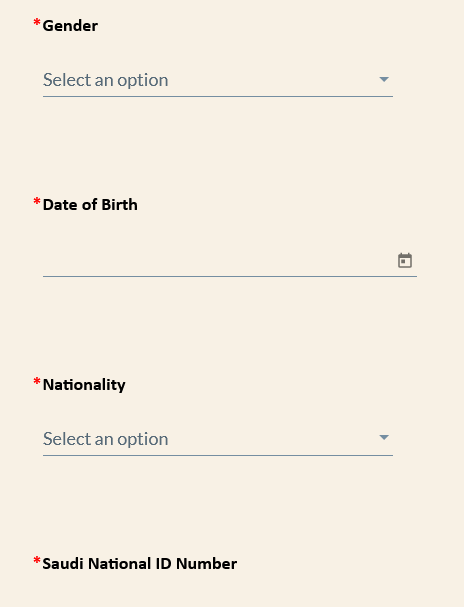Open the Date of Birth calendar picker
The height and width of the screenshot is (607, 464).
click(405, 261)
